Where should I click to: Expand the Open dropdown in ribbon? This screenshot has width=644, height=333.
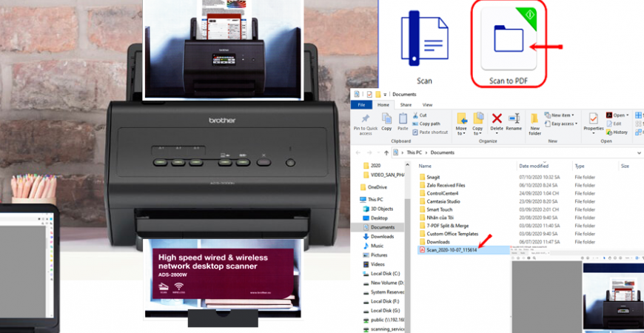(617, 115)
